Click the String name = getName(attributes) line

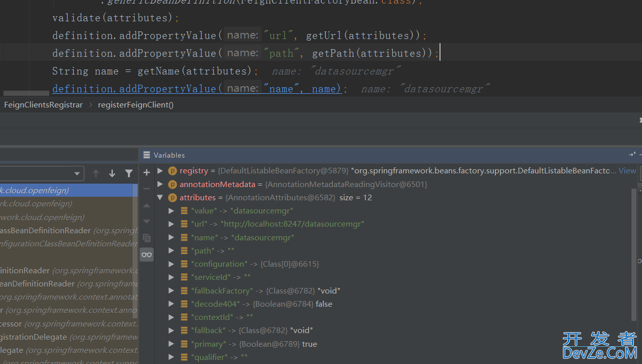pos(156,71)
